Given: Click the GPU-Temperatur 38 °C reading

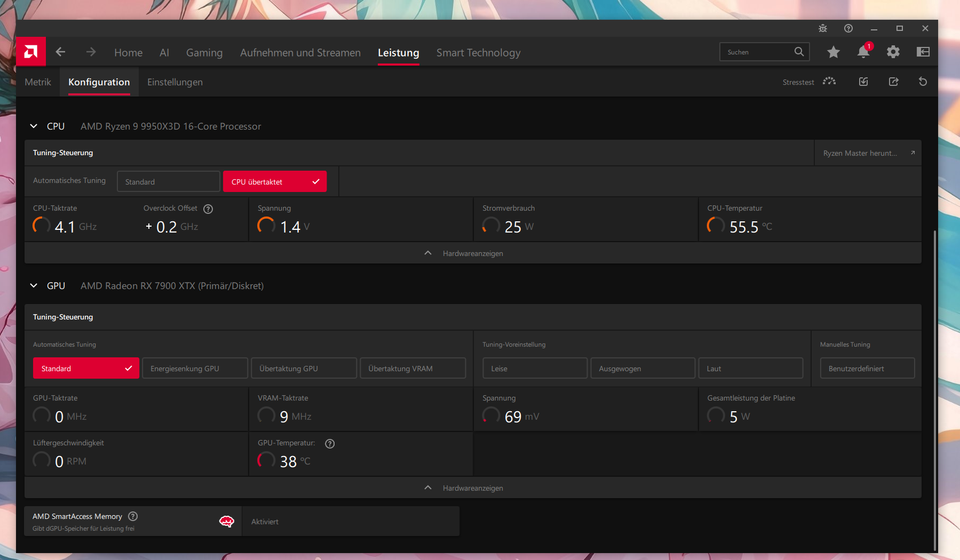Looking at the screenshot, I should 284,461.
